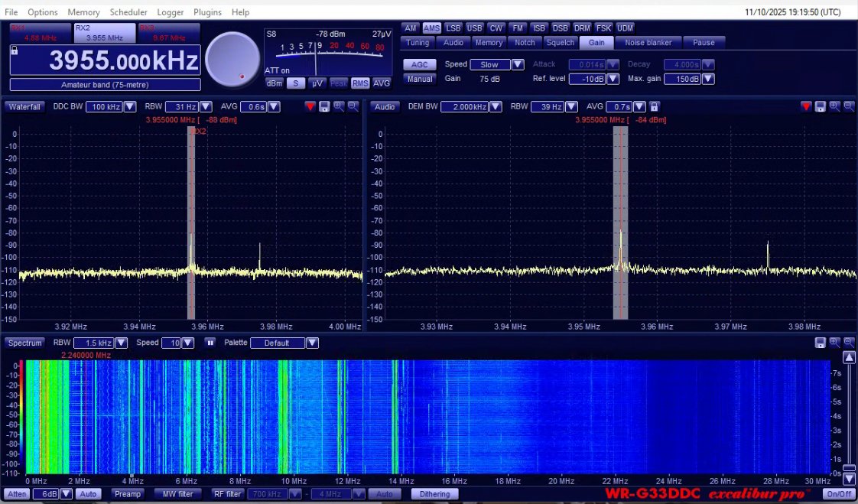Open the DEM BW dropdown

496,106
